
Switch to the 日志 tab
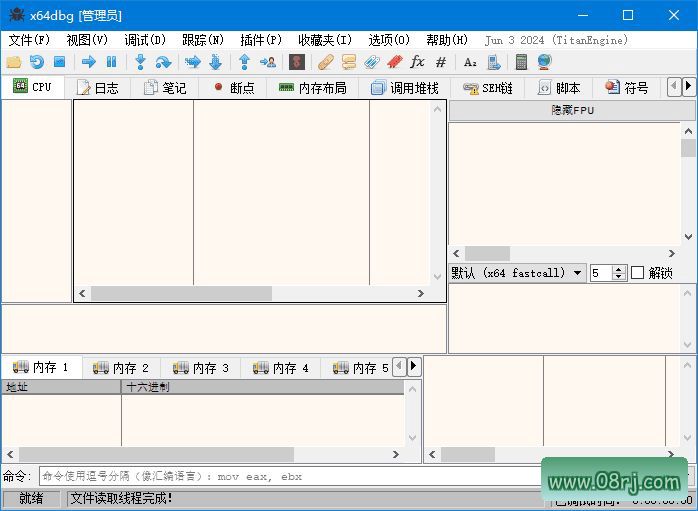(x=97, y=88)
